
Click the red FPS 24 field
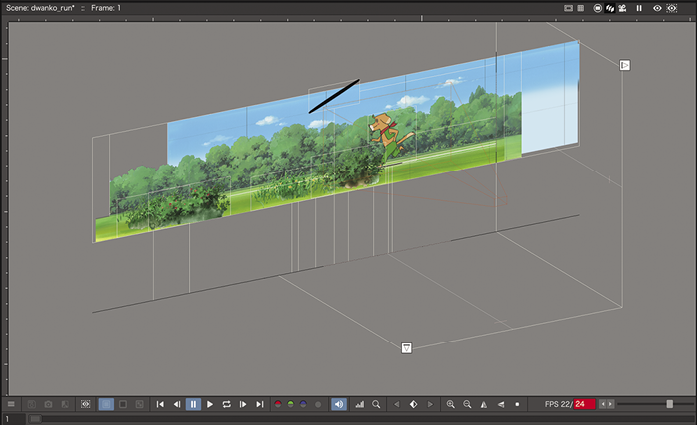[x=584, y=404]
